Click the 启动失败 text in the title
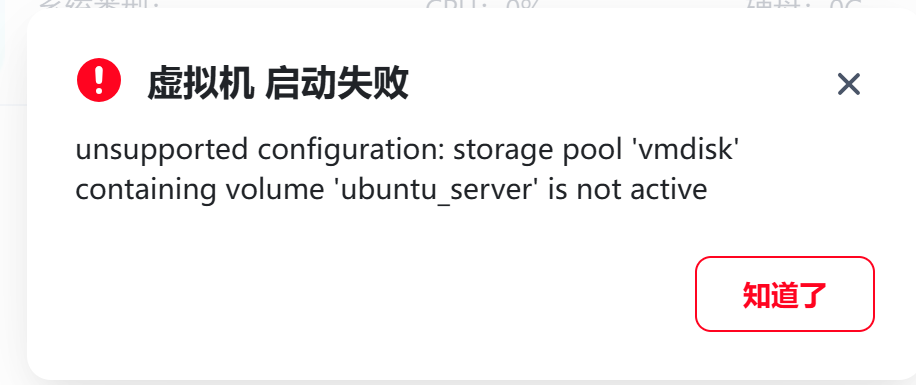 coord(336,84)
